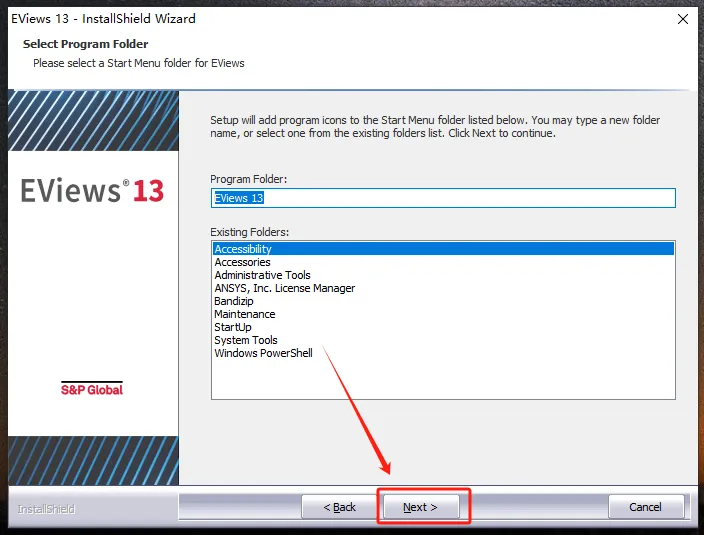Click the Next button to continue
704x535 pixels.
click(421, 507)
